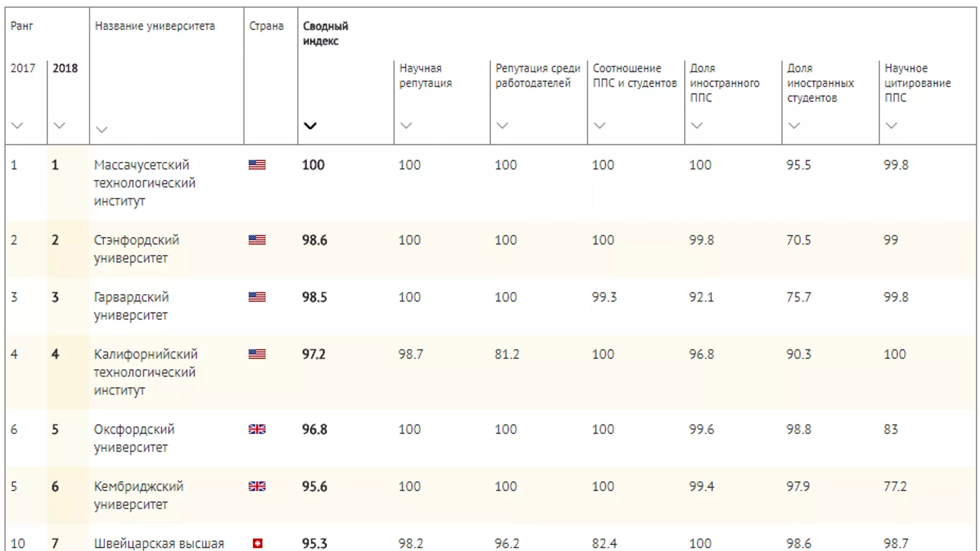Select Оксфордский университет name
980x551 pixels.
coord(134,439)
